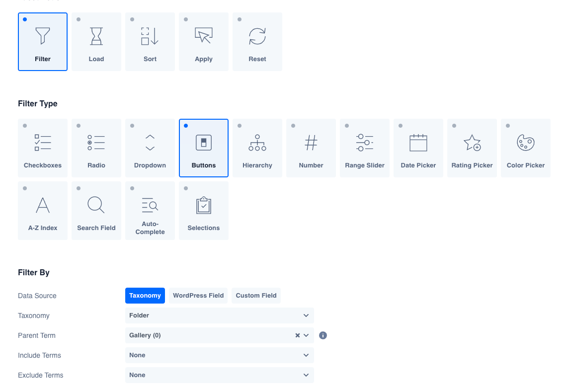Pick the Sort action tile
Viewport: 564px width, 392px height.
pyautogui.click(x=150, y=42)
